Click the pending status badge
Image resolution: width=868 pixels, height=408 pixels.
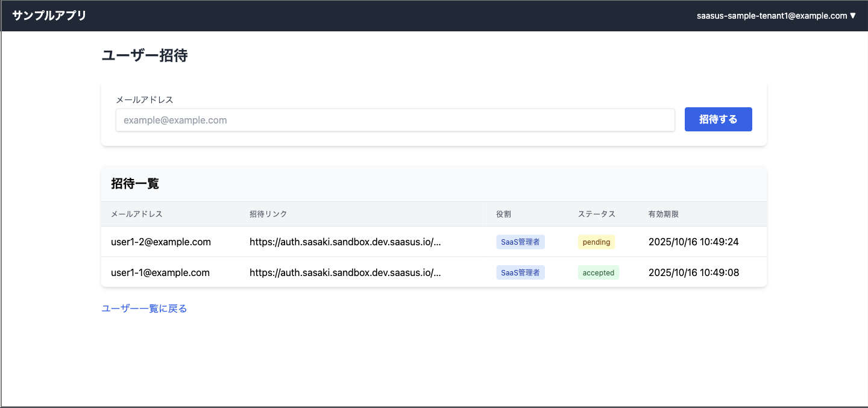pyautogui.click(x=596, y=242)
